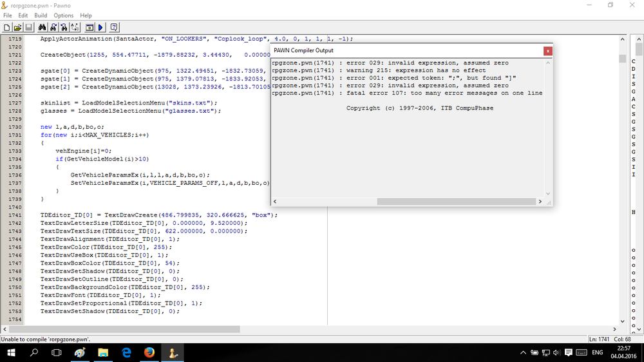The image size is (644, 362).
Task: Open Windows search from the taskbar
Action: click(34, 352)
